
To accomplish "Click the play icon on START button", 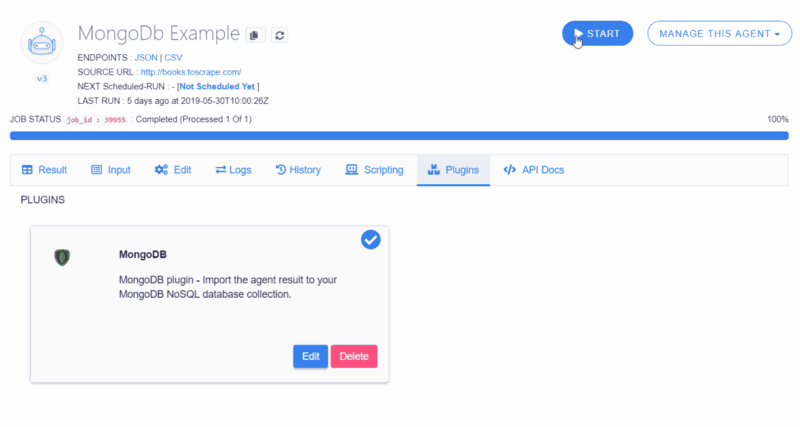I will pos(578,34).
